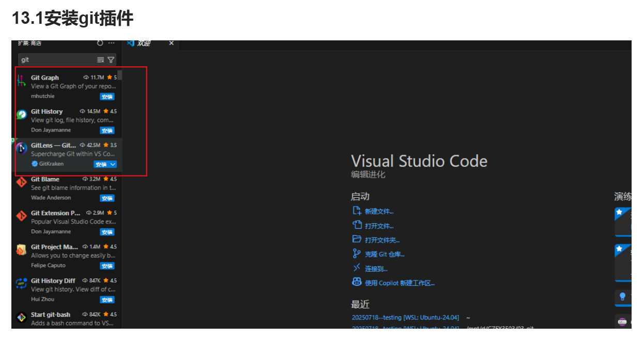Click the open file icon under 启动
This screenshot has width=644, height=338.
[357, 225]
